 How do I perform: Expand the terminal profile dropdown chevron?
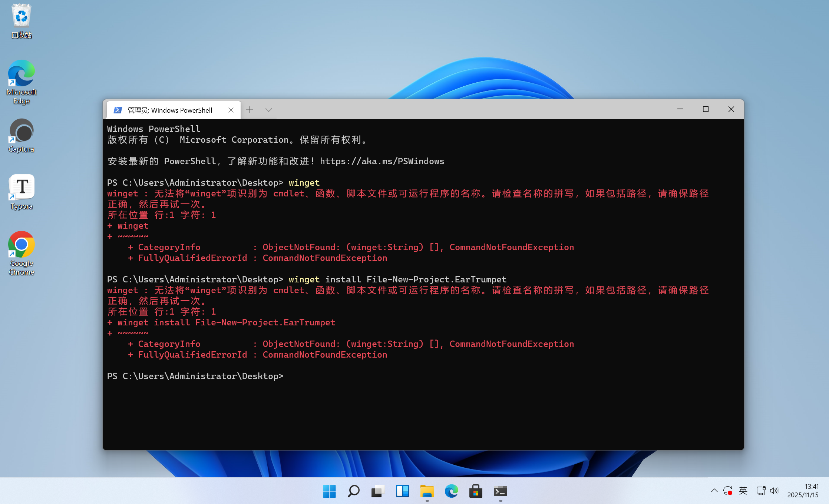[x=269, y=110]
